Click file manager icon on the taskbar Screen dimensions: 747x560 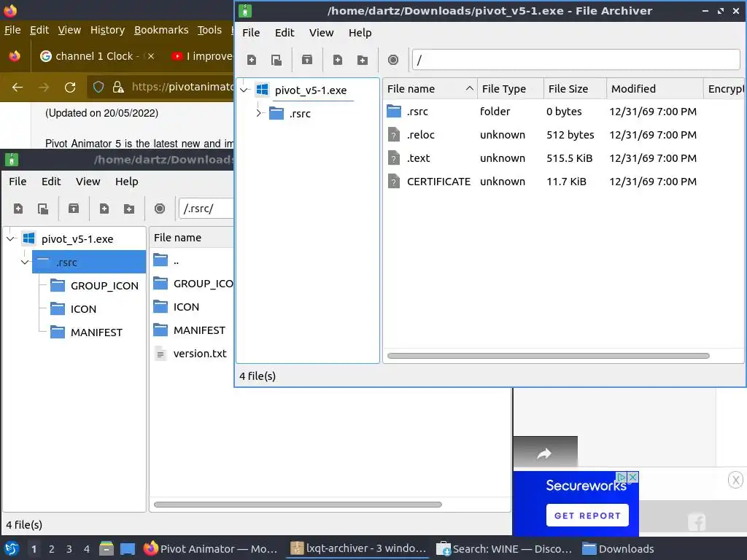tap(107, 549)
